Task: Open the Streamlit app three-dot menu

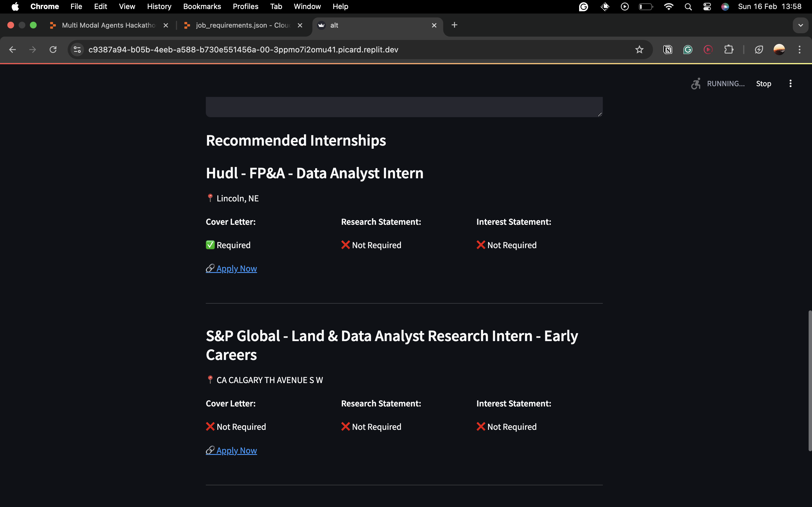Action: [x=791, y=83]
